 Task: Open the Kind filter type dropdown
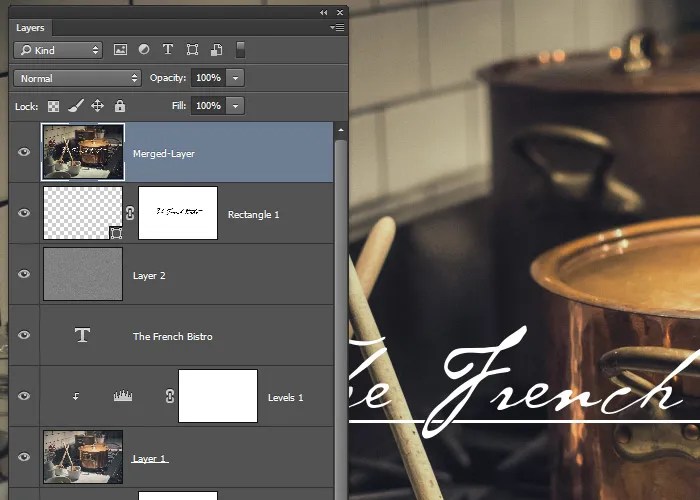[58, 50]
